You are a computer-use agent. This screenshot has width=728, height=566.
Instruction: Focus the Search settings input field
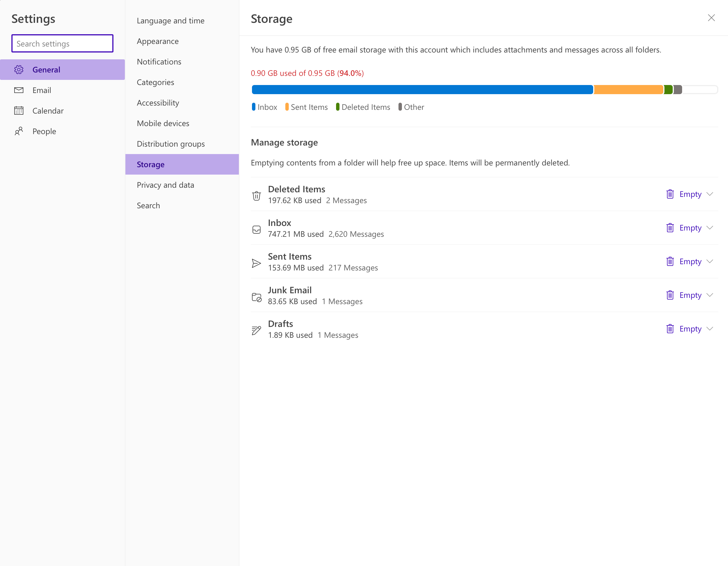click(x=62, y=43)
